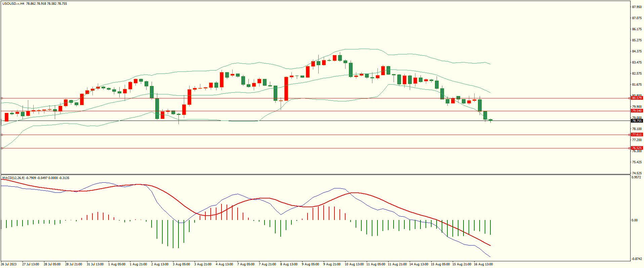Image resolution: width=644 pixels, height=268 pixels.
Task: Click the USOUSD.v,H4 chart symbol title
Action: click(x=13, y=4)
